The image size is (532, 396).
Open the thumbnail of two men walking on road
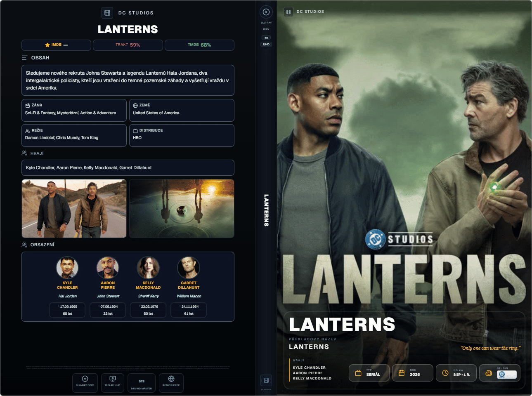pos(74,208)
